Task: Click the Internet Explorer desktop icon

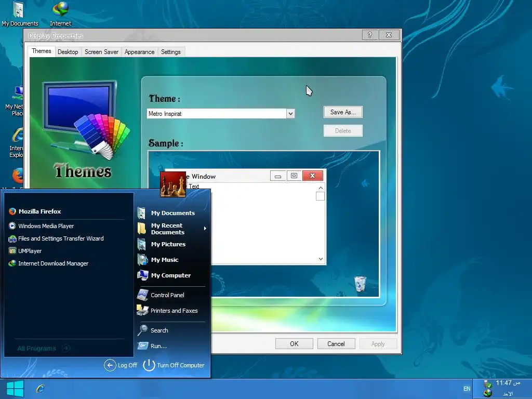Action: (16, 142)
